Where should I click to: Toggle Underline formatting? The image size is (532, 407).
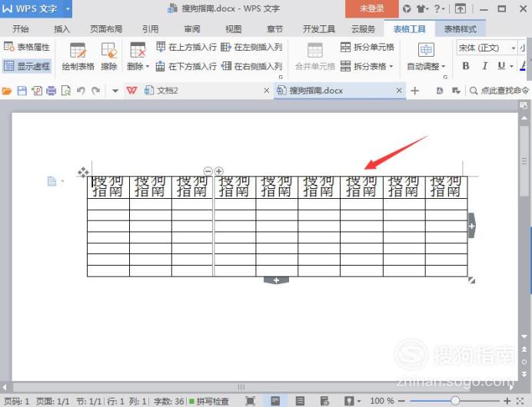click(501, 66)
